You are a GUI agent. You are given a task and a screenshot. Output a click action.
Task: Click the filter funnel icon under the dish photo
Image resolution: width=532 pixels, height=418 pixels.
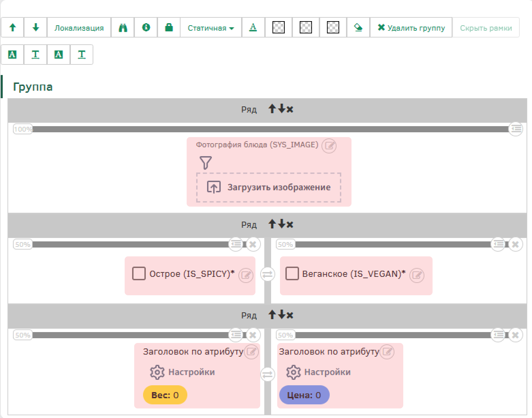coord(206,163)
